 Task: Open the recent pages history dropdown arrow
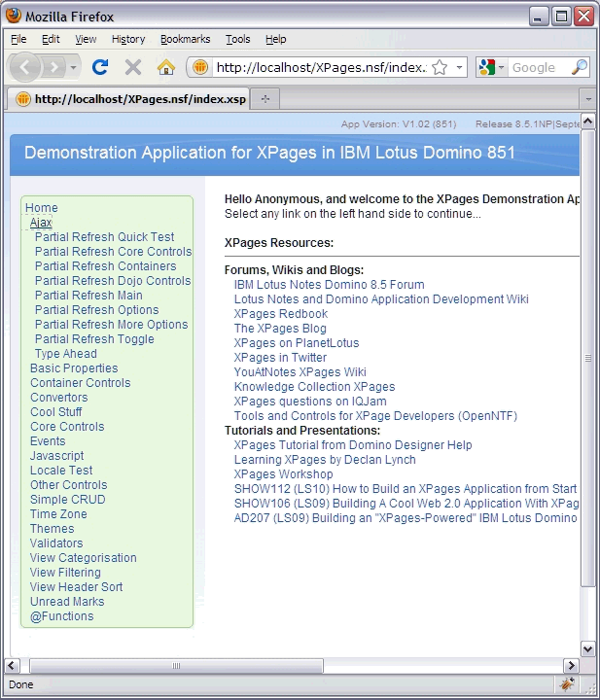[x=73, y=67]
